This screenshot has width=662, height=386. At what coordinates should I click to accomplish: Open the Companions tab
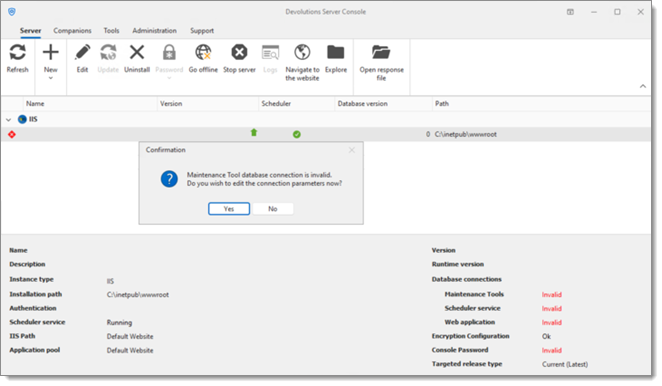pos(72,31)
